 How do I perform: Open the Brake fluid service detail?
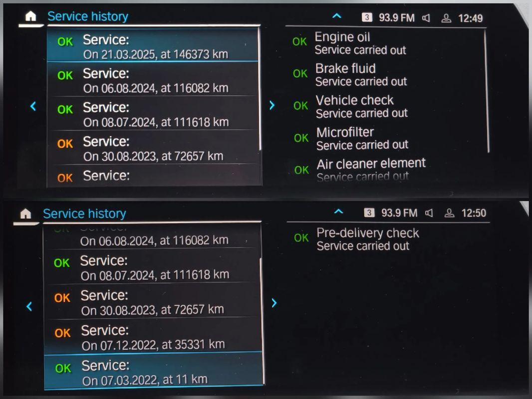coord(350,75)
